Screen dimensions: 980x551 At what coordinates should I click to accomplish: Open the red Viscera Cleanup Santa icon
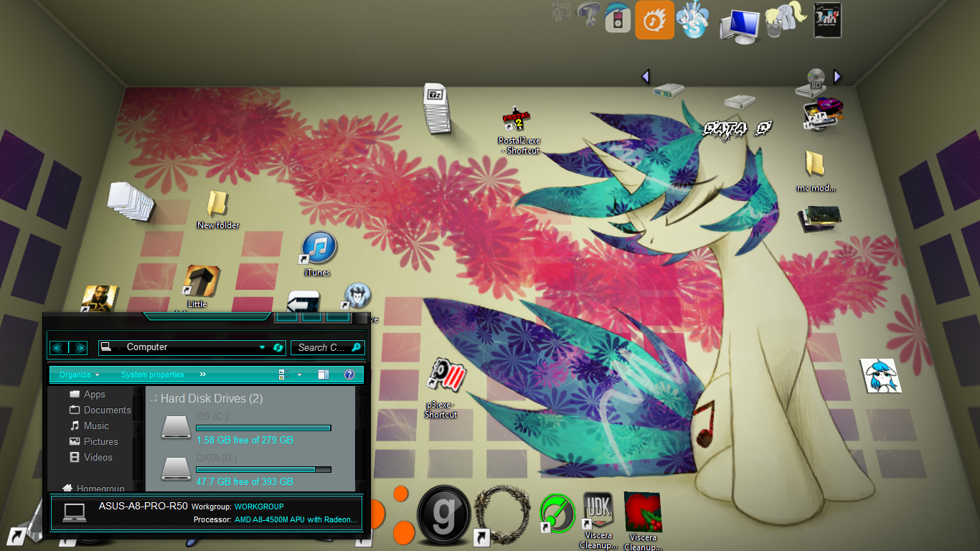point(642,511)
